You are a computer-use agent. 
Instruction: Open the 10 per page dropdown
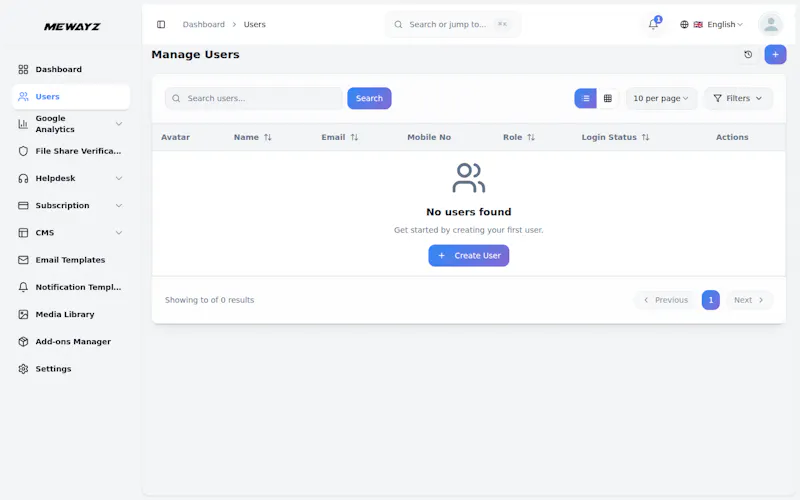pyautogui.click(x=661, y=98)
